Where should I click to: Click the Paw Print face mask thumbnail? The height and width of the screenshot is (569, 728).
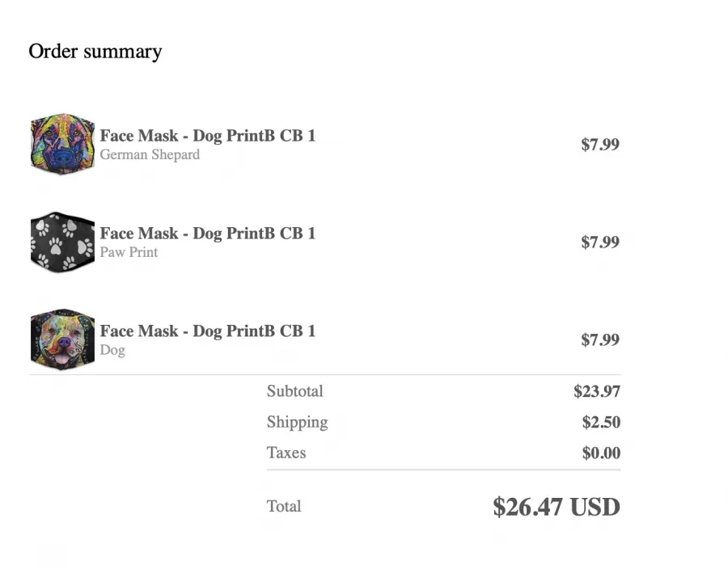click(62, 242)
